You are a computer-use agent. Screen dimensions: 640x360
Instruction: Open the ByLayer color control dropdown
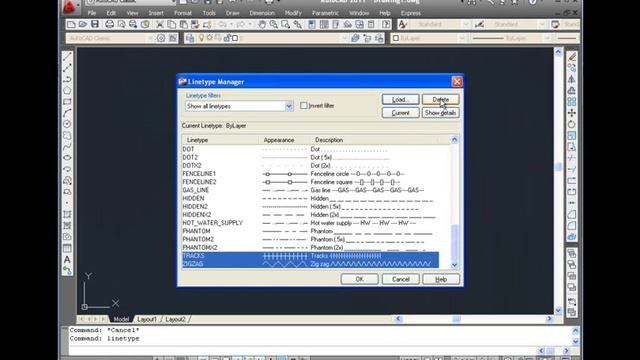click(x=429, y=38)
